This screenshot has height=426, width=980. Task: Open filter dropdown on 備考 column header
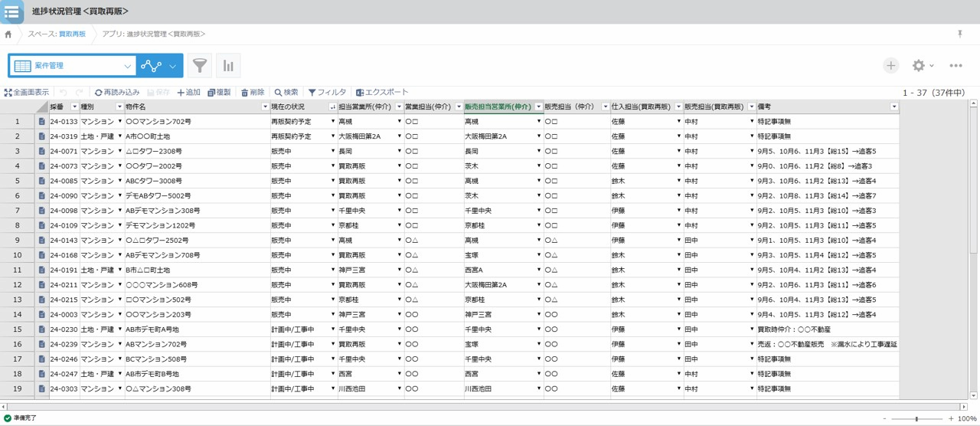pyautogui.click(x=893, y=107)
